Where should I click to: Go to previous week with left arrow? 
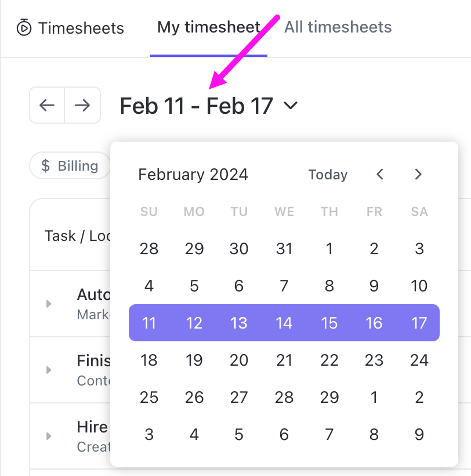[x=47, y=105]
